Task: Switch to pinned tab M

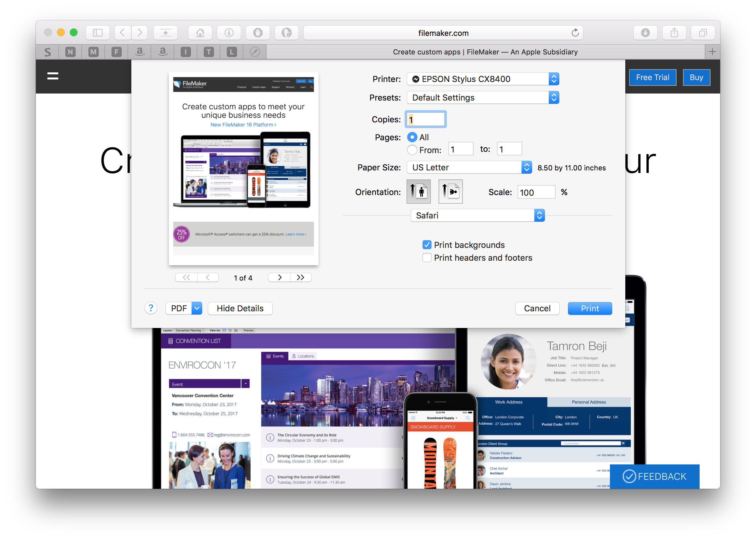Action: coord(94,52)
